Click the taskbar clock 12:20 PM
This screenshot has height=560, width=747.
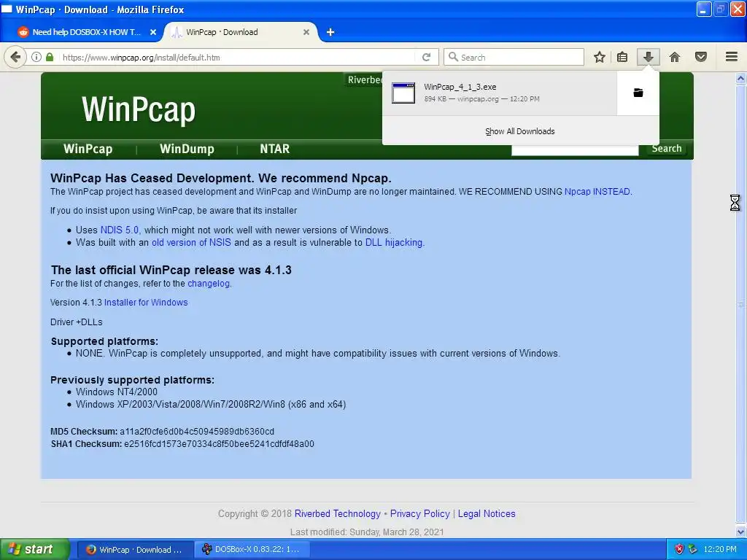point(719,549)
